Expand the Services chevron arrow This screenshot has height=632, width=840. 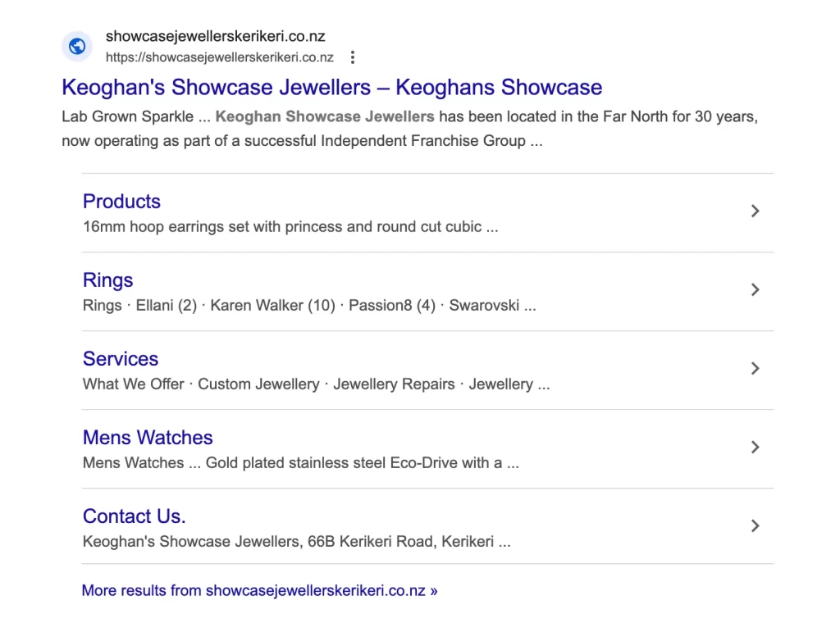pos(755,368)
